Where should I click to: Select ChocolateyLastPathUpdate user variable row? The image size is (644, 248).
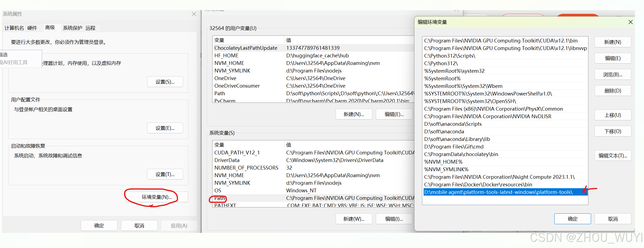(x=313, y=48)
